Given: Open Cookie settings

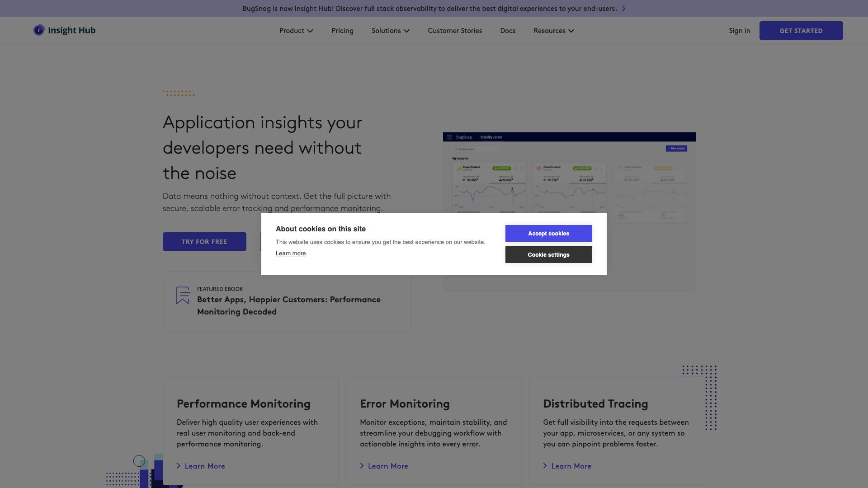Looking at the screenshot, I should (548, 255).
